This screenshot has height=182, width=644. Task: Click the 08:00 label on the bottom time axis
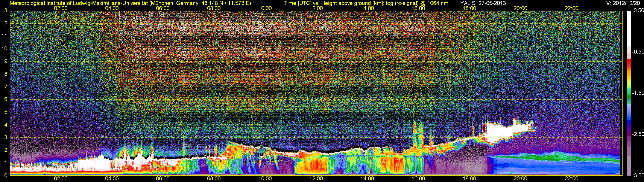[x=214, y=179]
